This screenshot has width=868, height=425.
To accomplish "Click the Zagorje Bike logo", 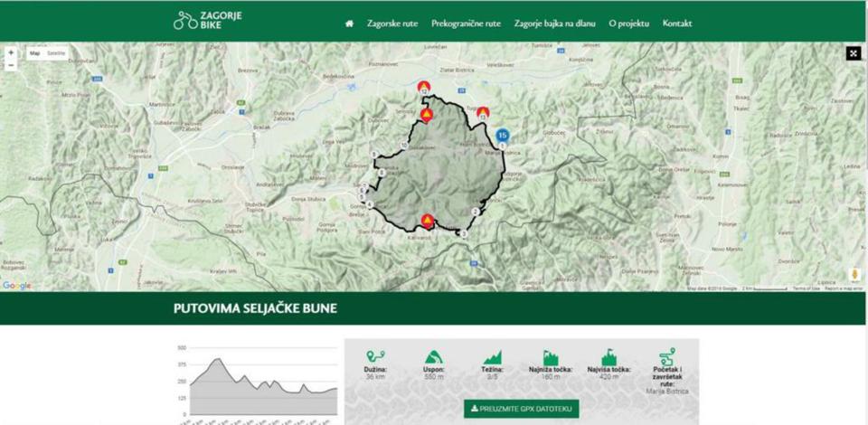I will (207, 20).
